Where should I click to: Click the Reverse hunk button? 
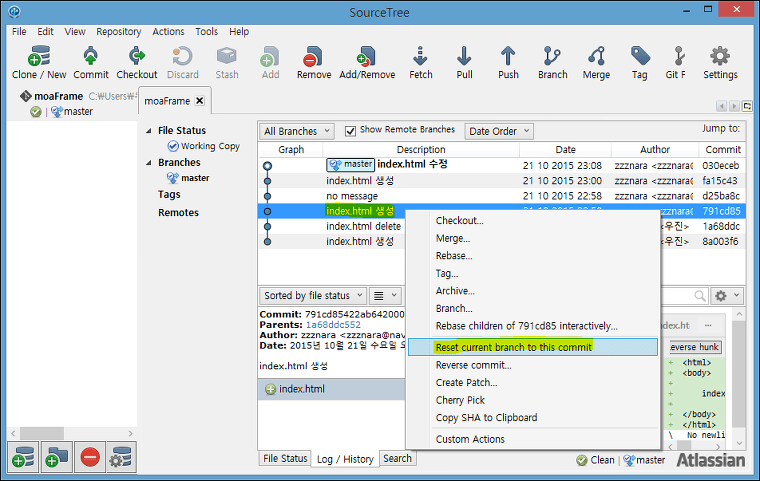(x=695, y=347)
